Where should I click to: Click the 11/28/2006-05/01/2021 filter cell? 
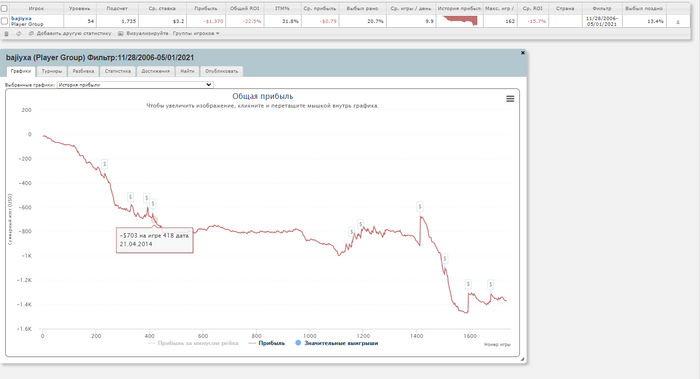point(602,21)
